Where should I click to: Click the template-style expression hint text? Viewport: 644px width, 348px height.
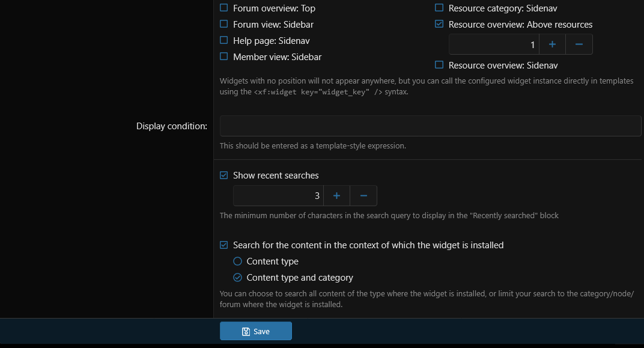312,146
